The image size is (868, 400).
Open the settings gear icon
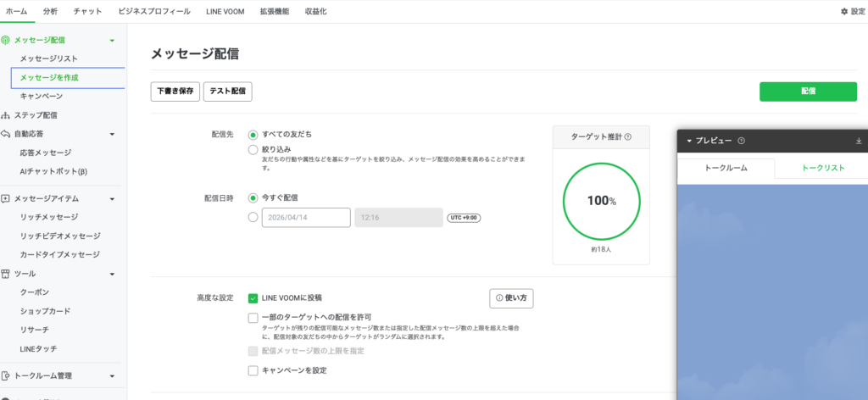coord(844,11)
